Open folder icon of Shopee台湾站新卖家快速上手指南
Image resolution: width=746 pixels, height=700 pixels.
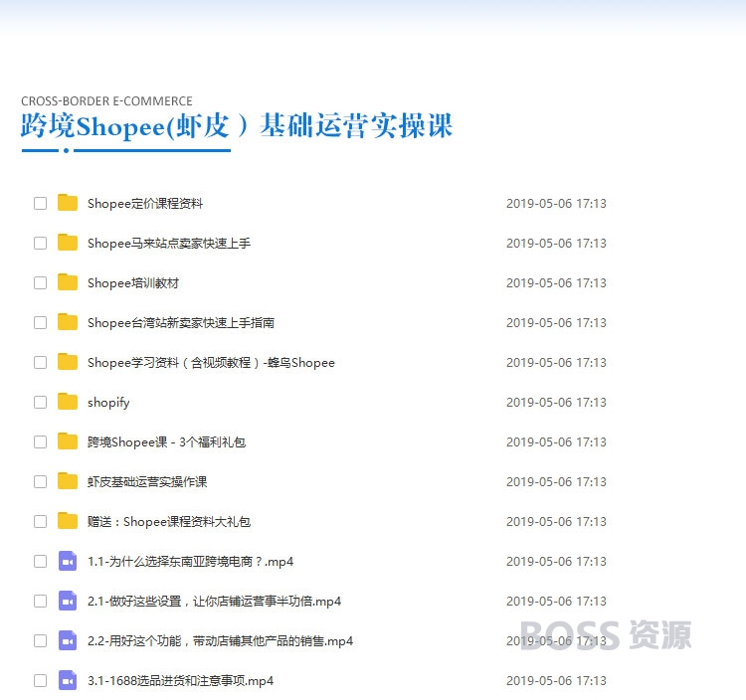click(x=68, y=322)
